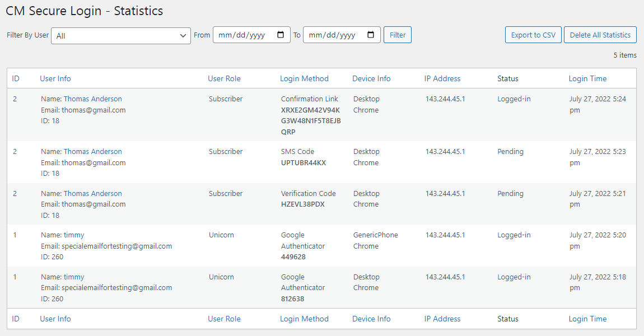
Task: Sort by Device Info header
Action: 371,78
